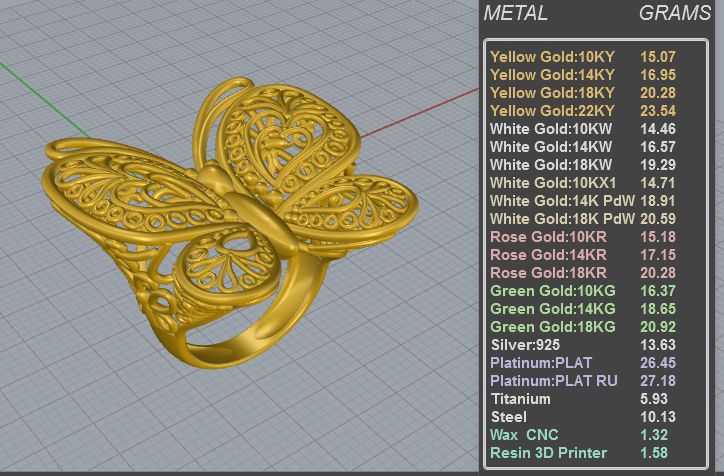Click the 16.37 grams value
The height and width of the screenshot is (476, 724).
658,291
